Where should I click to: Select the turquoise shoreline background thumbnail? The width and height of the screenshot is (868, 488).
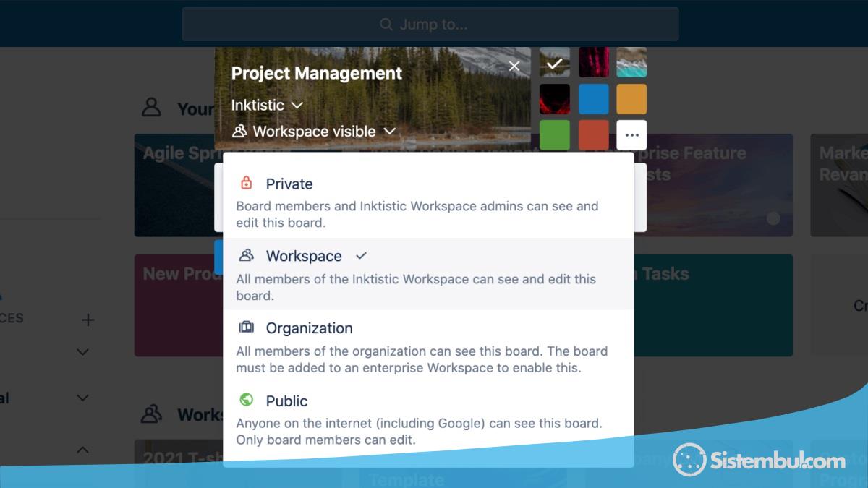coord(631,63)
